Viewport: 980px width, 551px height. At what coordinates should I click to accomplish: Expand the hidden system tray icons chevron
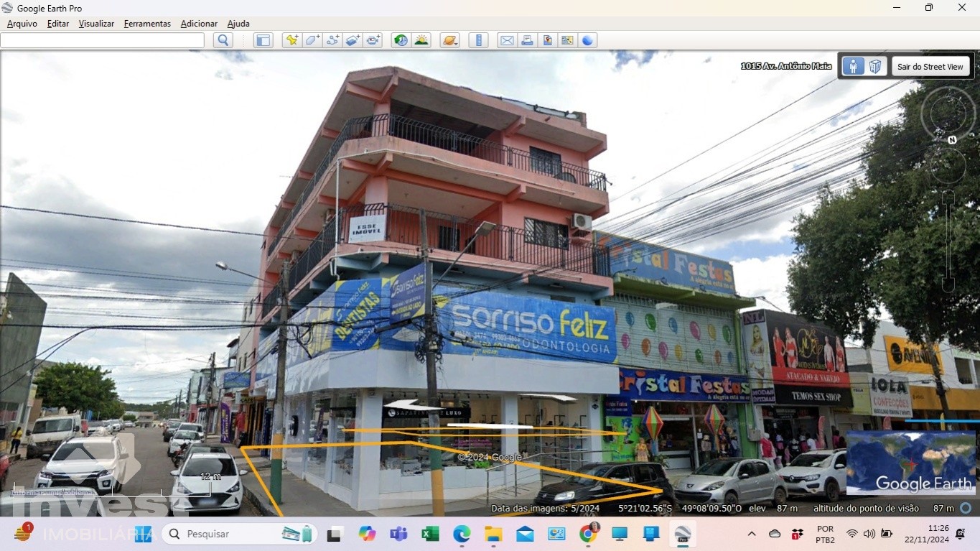pos(752,534)
